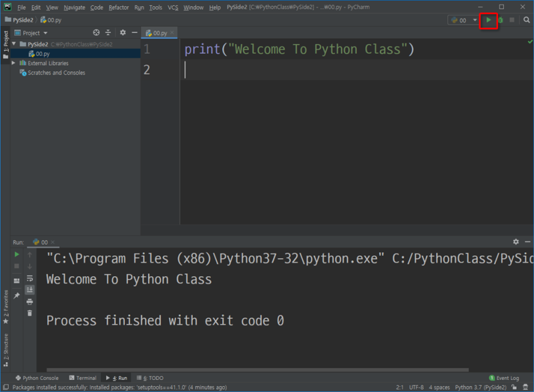Expand External Libraries tree node
The width and height of the screenshot is (534, 392).
coord(14,63)
